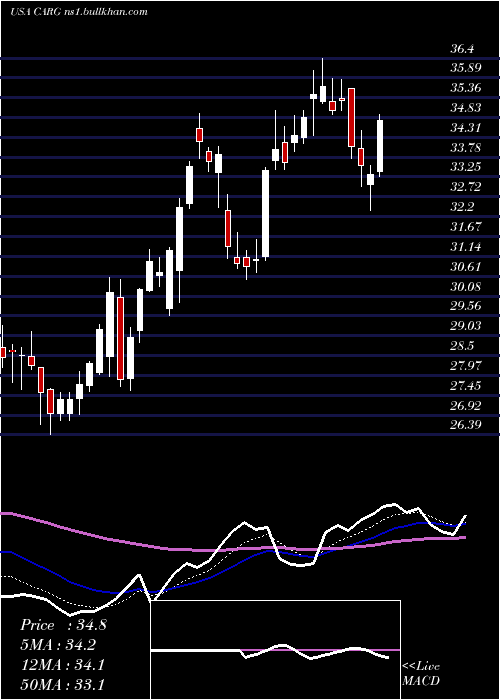
Task: Click the 'Price : 34.8' readout
Action: pyautogui.click(x=63, y=625)
